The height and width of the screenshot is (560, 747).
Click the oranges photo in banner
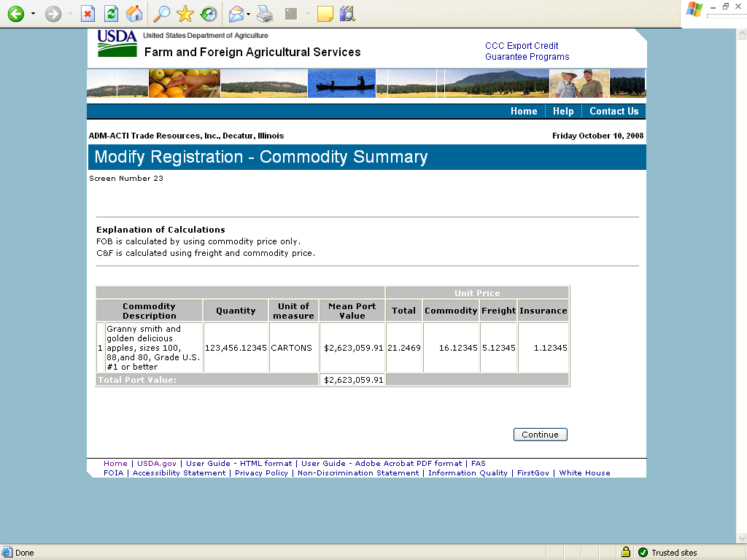click(185, 83)
